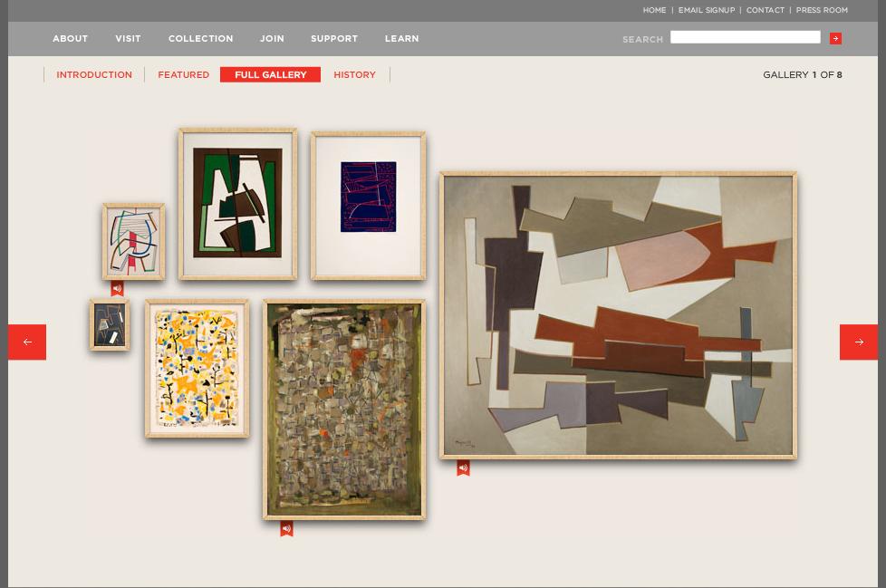Switch to the Featured tab
The width and height of the screenshot is (886, 588).
183,74
